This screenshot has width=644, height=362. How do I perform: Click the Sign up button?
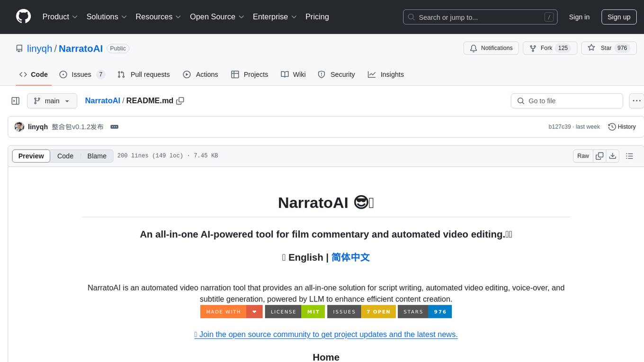pos(619,17)
